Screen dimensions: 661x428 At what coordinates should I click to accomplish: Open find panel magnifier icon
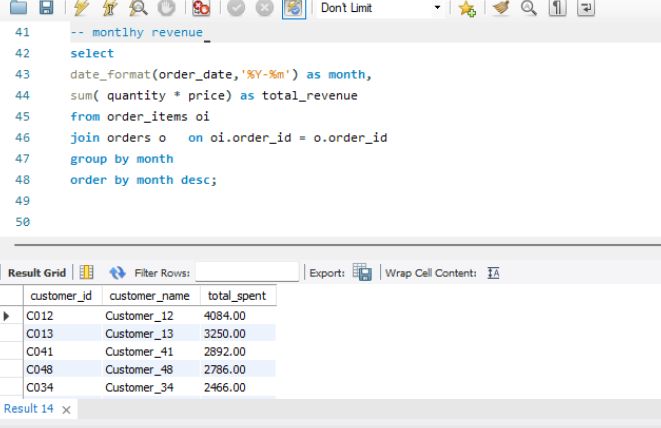click(x=529, y=7)
